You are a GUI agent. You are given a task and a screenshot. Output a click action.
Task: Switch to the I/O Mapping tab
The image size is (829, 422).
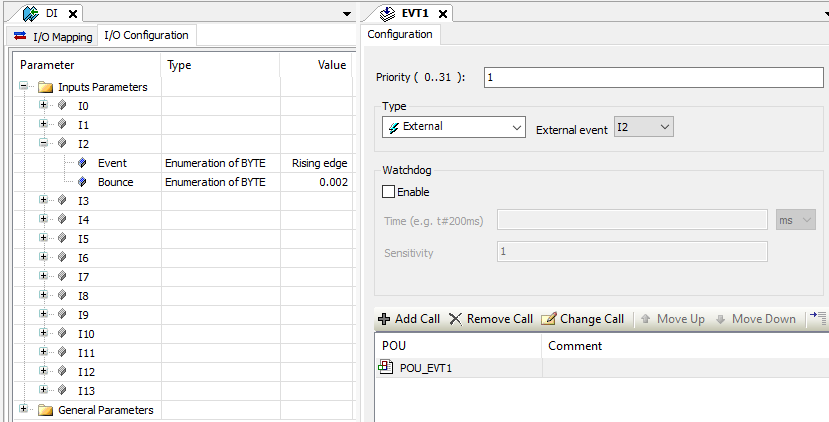click(53, 37)
